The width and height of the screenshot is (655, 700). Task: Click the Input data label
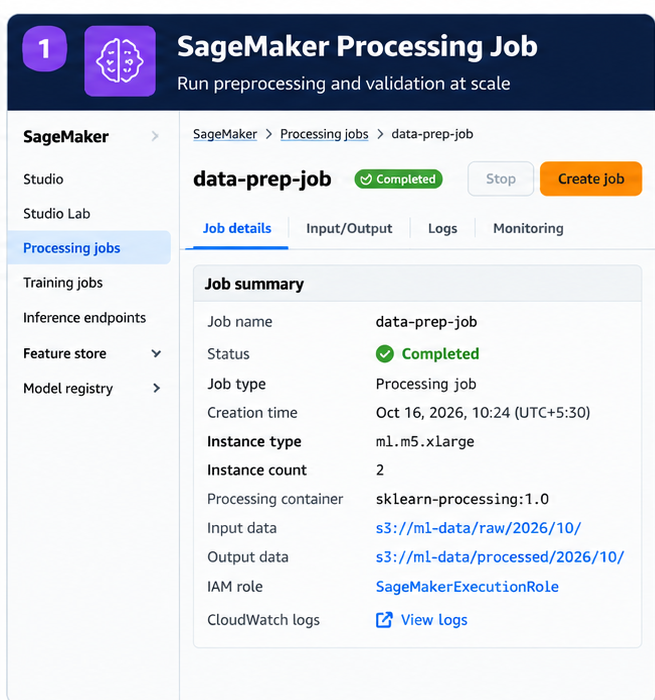tap(242, 528)
